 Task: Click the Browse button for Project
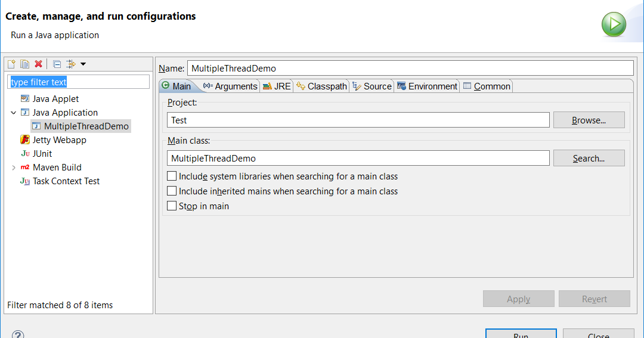[x=589, y=120]
